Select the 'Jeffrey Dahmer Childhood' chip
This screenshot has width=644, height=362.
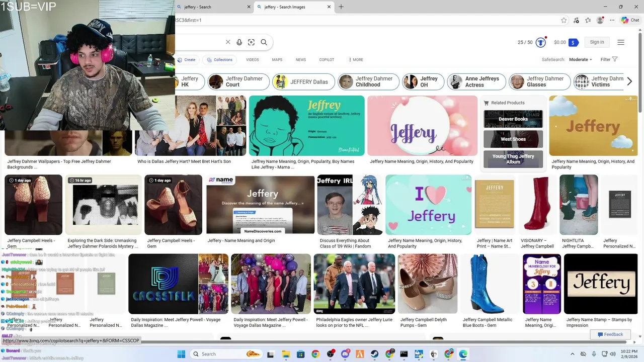tap(368, 81)
